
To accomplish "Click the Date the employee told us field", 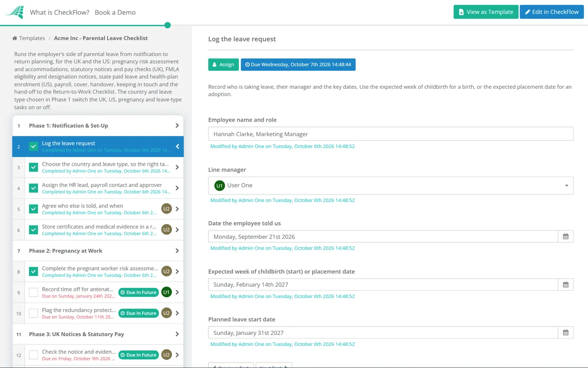I will [x=383, y=236].
